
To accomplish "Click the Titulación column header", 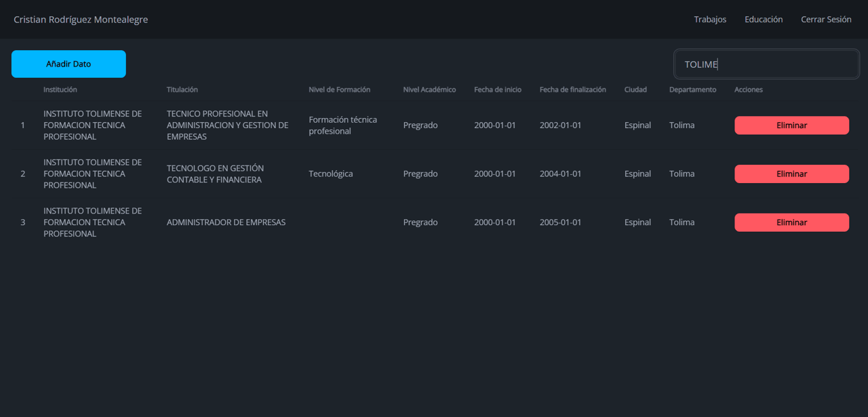I will click(x=182, y=90).
